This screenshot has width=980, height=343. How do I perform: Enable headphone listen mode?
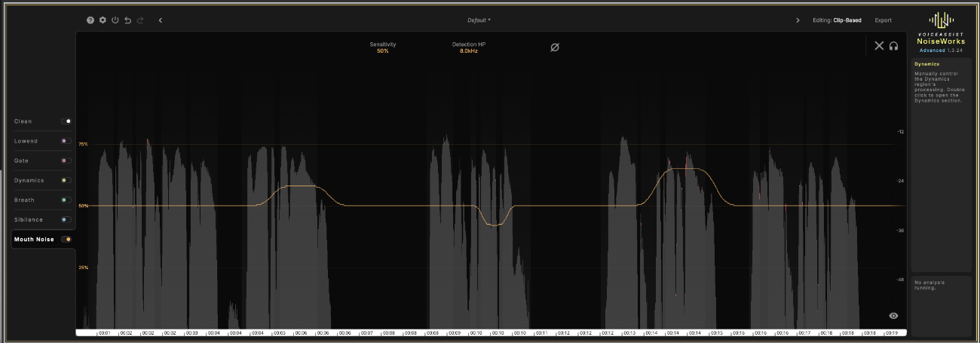click(x=893, y=46)
